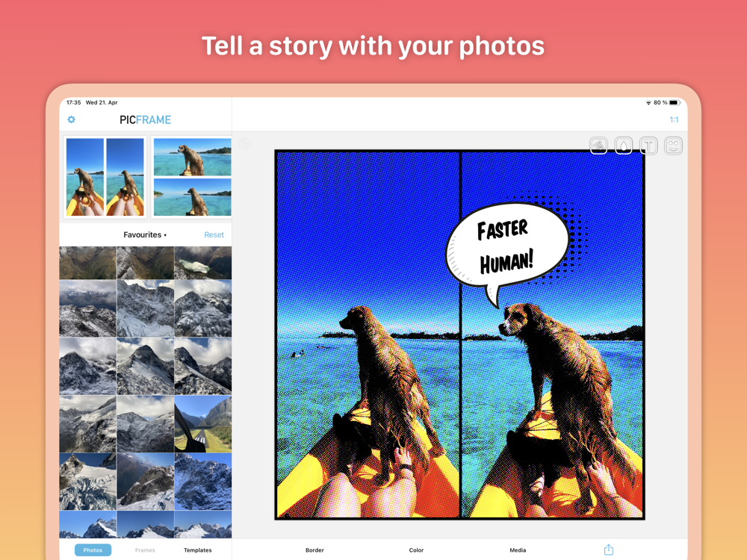Pick the airstrip photo seen from helicopter

point(203,424)
